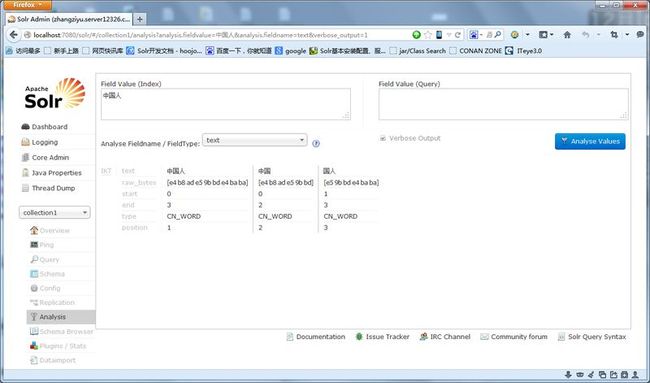This screenshot has height=383, width=650.
Task: Open the collection Overview page
Action: 50,230
